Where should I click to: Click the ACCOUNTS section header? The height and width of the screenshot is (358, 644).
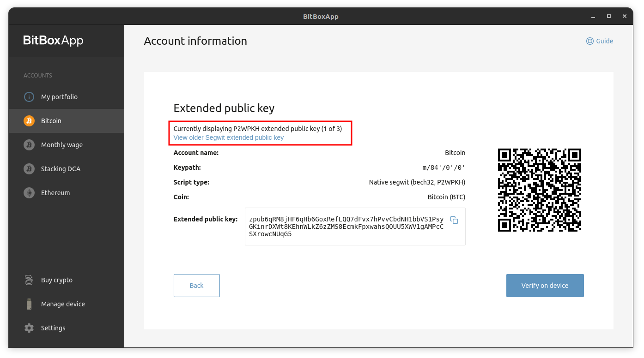(x=38, y=75)
